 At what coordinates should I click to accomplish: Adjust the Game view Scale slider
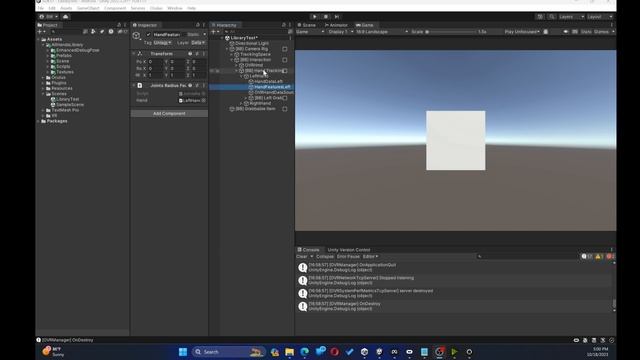[451, 32]
